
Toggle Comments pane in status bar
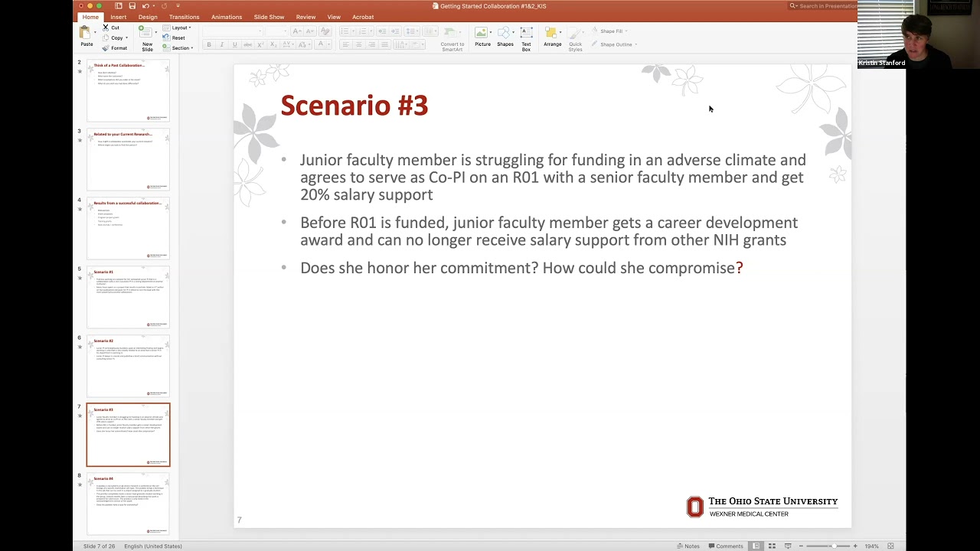click(726, 546)
